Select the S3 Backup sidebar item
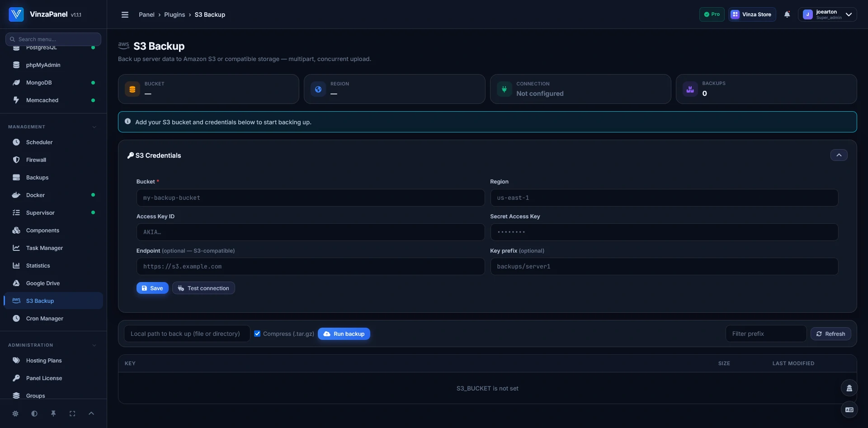 pyautogui.click(x=53, y=301)
